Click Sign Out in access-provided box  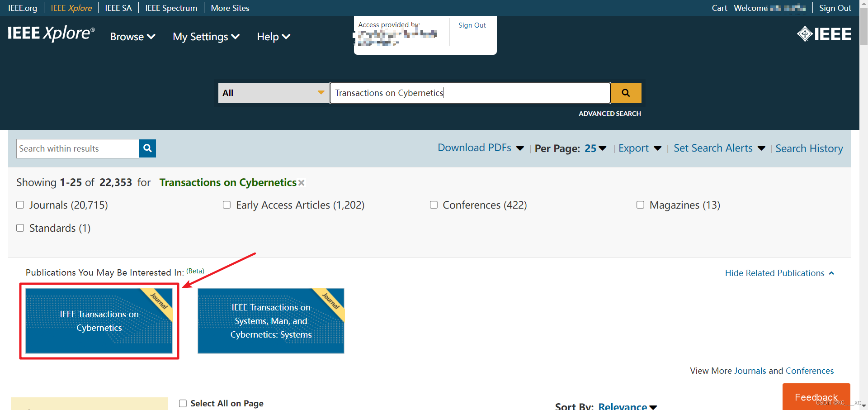[472, 25]
